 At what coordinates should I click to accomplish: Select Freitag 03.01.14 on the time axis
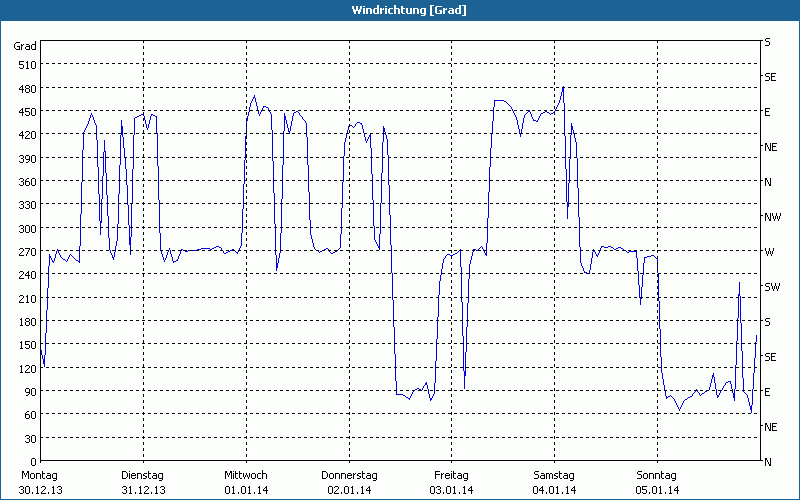pos(451,483)
